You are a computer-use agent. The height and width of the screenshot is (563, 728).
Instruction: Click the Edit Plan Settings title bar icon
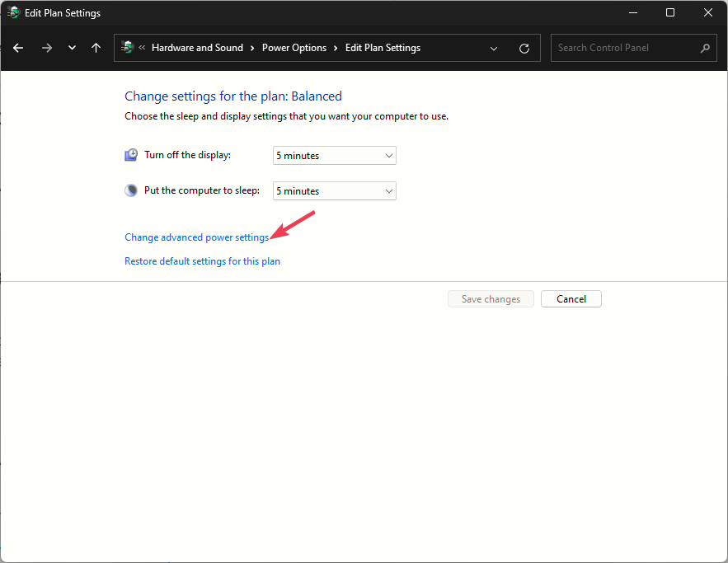click(x=13, y=13)
